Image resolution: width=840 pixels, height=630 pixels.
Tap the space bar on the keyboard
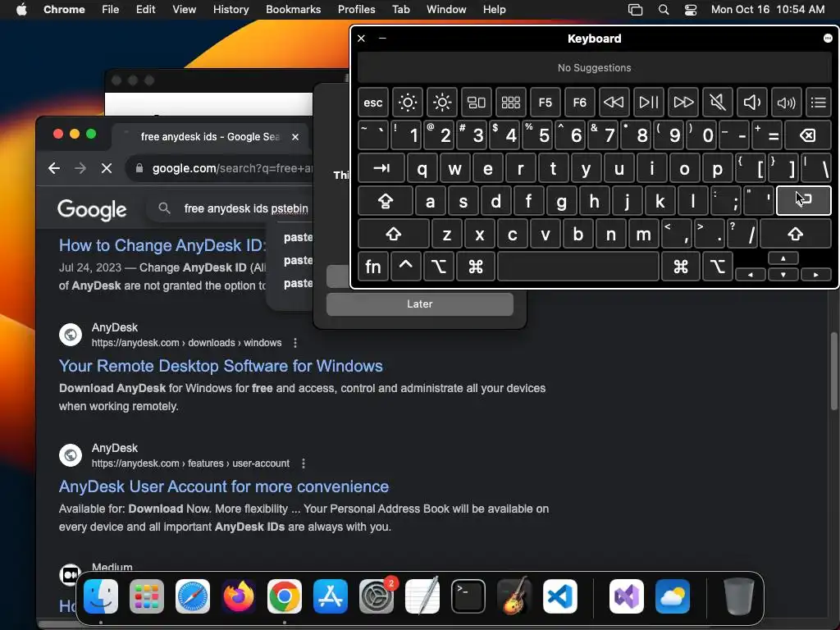pos(578,267)
